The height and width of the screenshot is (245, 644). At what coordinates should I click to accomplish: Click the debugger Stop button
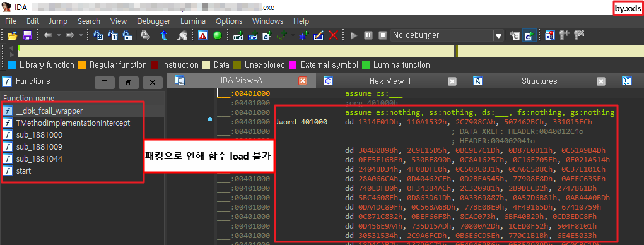[x=383, y=35]
